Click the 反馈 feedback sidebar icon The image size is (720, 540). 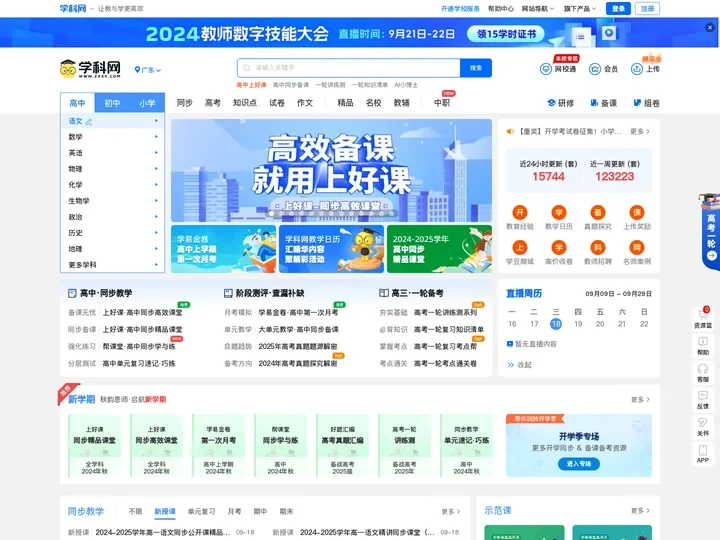click(x=703, y=400)
